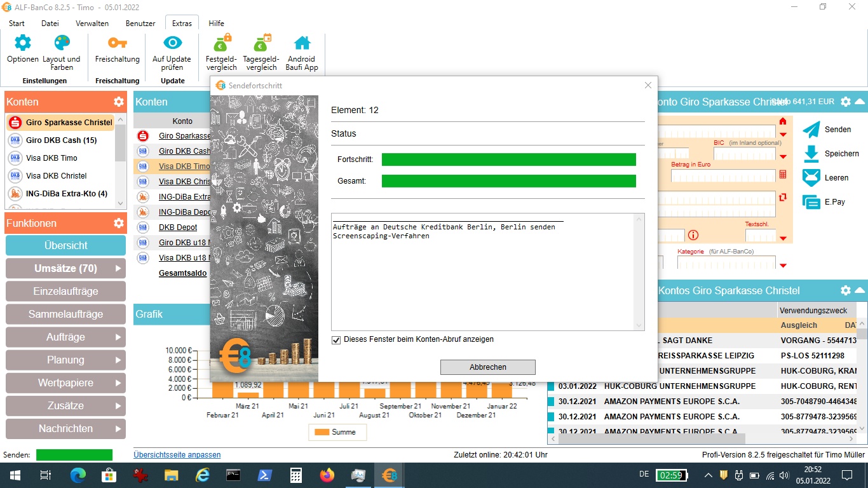Click red copy icon in transfer form
Image resolution: width=868 pixels, height=488 pixels.
(782, 197)
